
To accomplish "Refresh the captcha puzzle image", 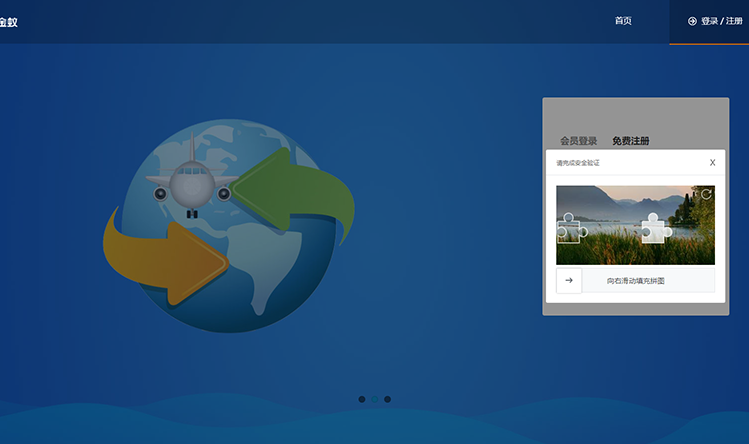I will coord(706,194).
